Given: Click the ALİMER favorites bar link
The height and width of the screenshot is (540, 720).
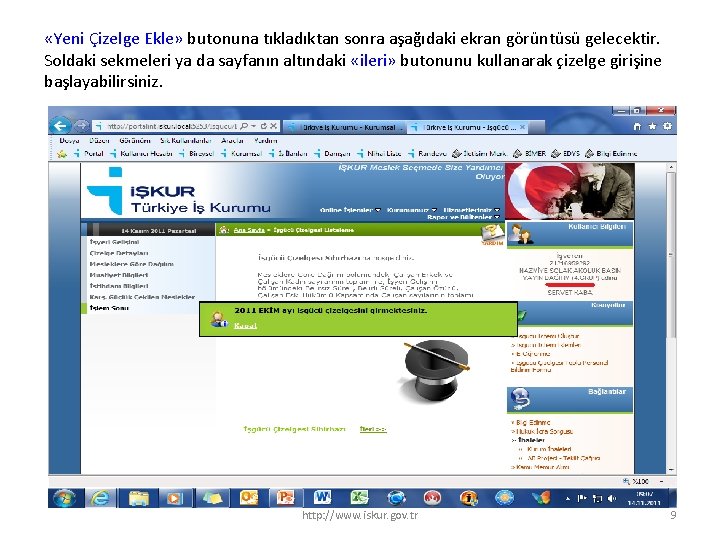Looking at the screenshot, I should (x=529, y=154).
